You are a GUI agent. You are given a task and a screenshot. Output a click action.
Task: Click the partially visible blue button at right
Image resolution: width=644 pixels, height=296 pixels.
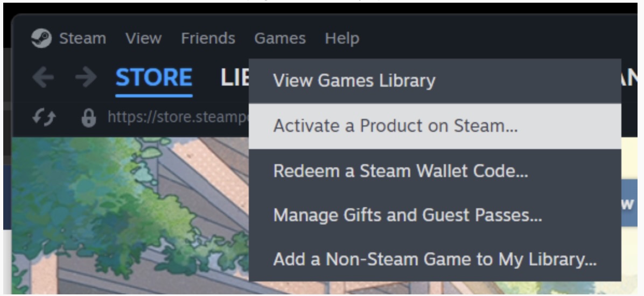[629, 203]
